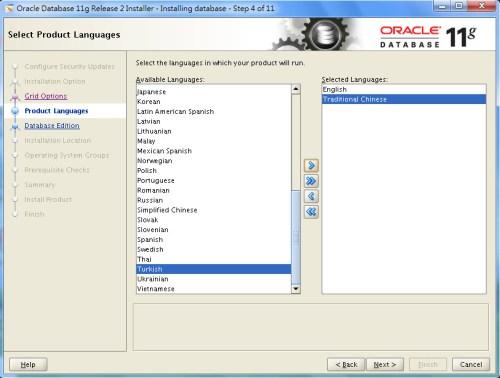Select Lithuanian in Available Languages
The image size is (500, 378).
(x=214, y=131)
